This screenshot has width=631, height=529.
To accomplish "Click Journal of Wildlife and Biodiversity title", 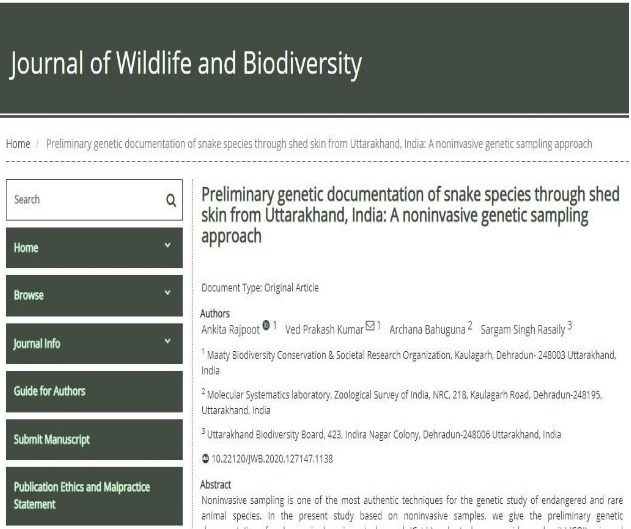I will [185, 64].
